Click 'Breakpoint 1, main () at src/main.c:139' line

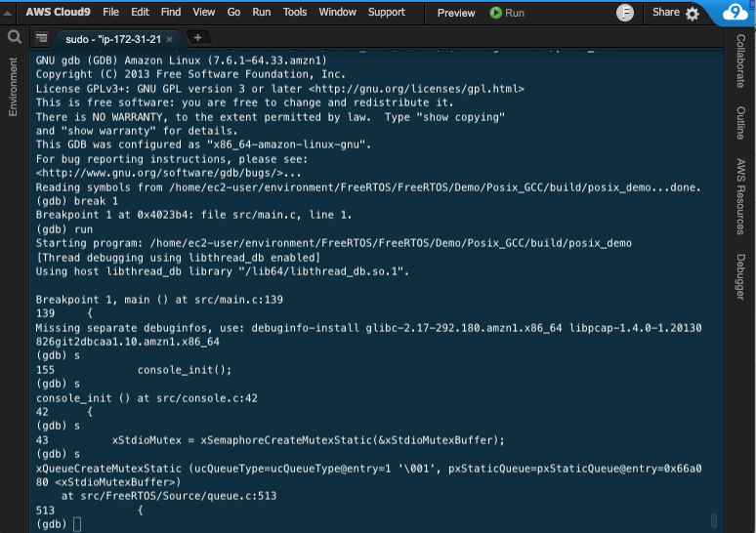159,300
